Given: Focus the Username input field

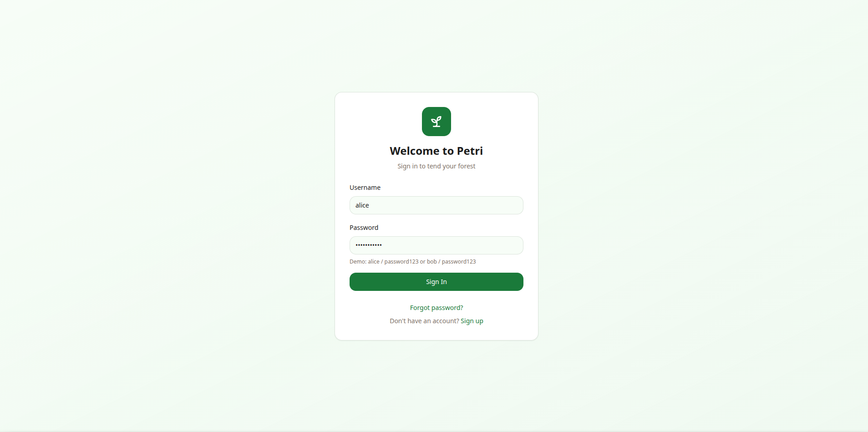Looking at the screenshot, I should [x=436, y=205].
